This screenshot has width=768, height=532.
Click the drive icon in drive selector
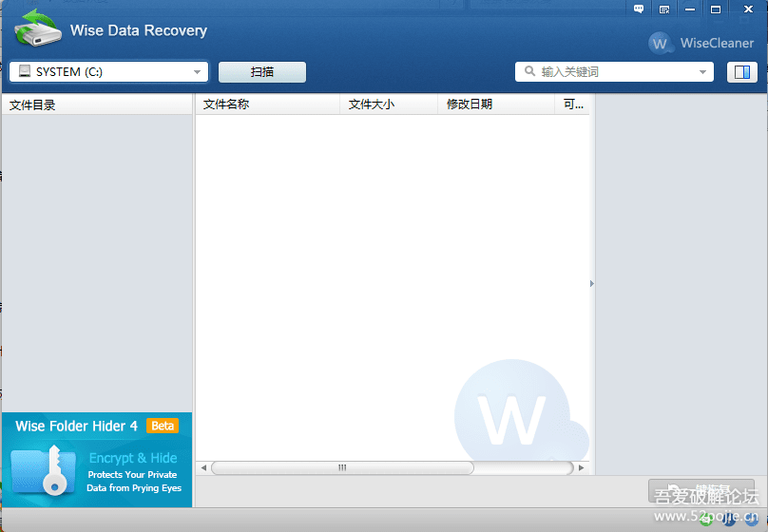pyautogui.click(x=25, y=71)
